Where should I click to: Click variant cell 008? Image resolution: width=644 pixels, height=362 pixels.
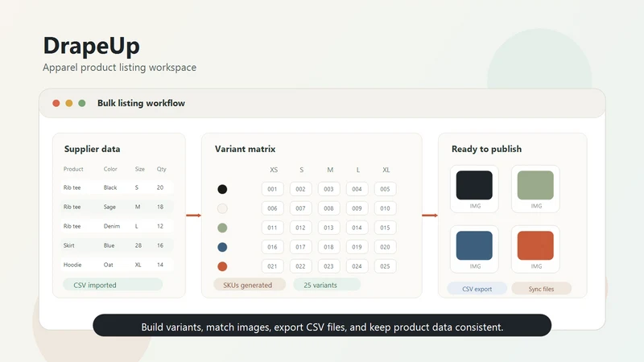click(328, 208)
